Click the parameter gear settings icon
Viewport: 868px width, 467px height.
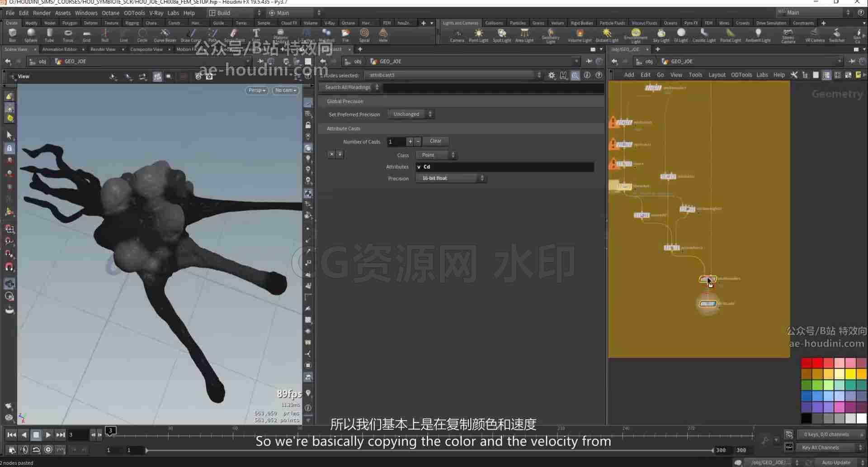552,75
